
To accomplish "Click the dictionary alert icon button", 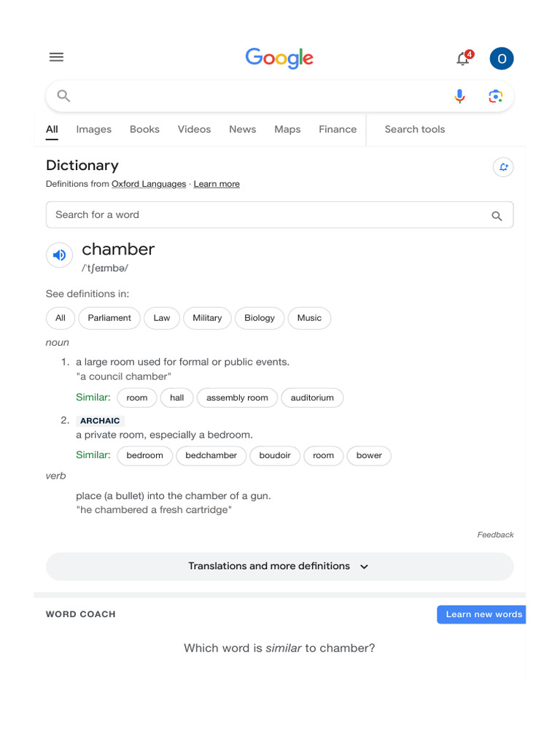I will (x=503, y=168).
